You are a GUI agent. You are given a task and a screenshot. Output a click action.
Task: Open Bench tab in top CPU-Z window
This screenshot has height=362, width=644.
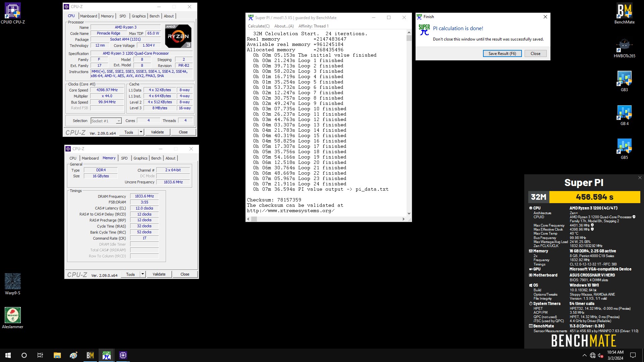154,16
